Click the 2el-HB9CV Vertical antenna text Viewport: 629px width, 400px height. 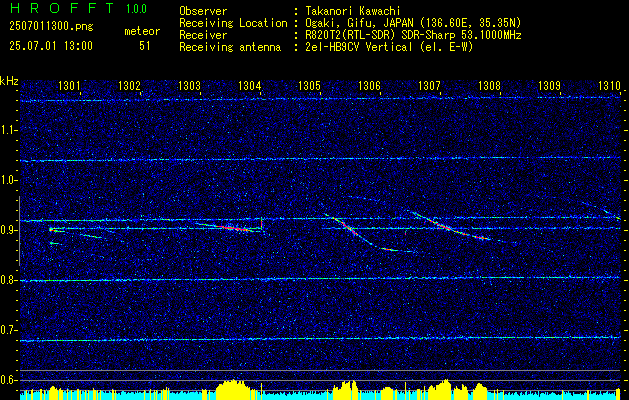point(390,47)
